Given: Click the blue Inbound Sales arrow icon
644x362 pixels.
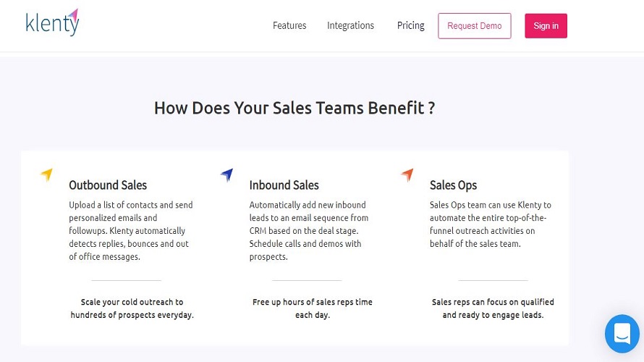Looking at the screenshot, I should coord(227,174).
